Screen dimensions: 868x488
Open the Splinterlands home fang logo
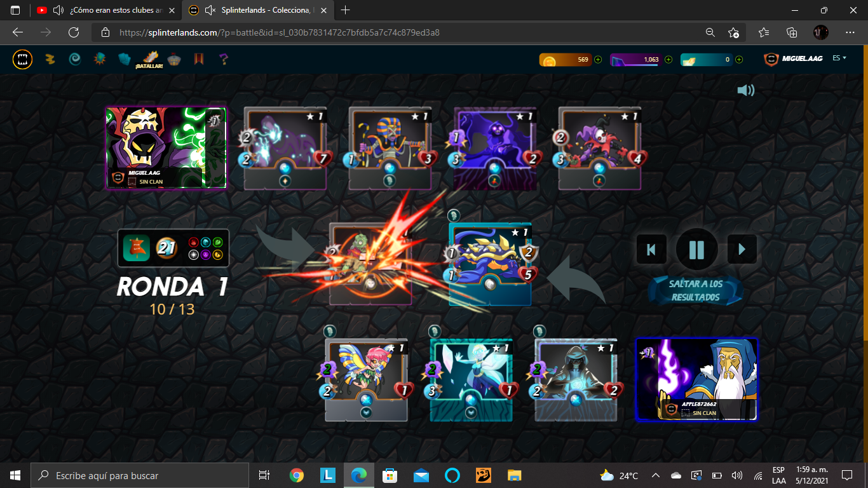(23, 60)
